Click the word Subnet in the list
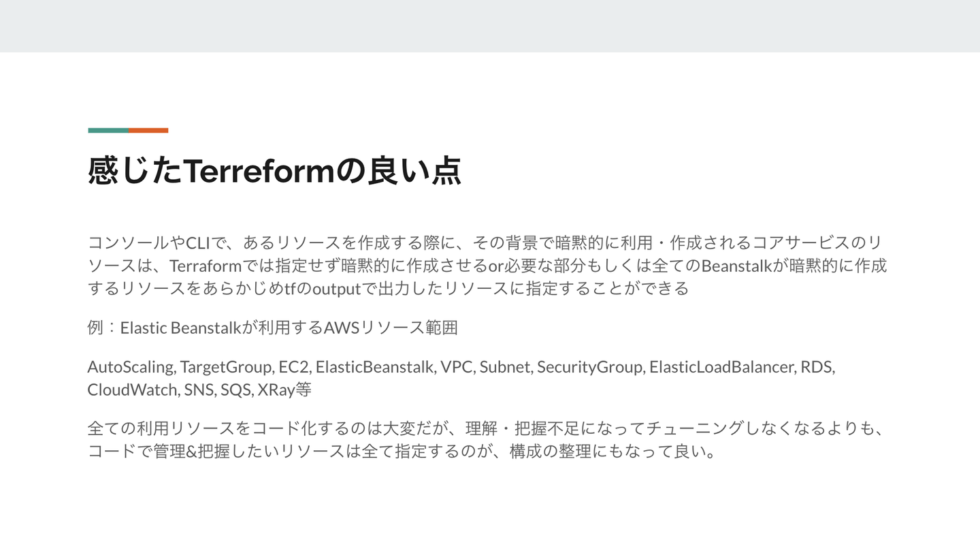This screenshot has height=551, width=980. click(506, 367)
